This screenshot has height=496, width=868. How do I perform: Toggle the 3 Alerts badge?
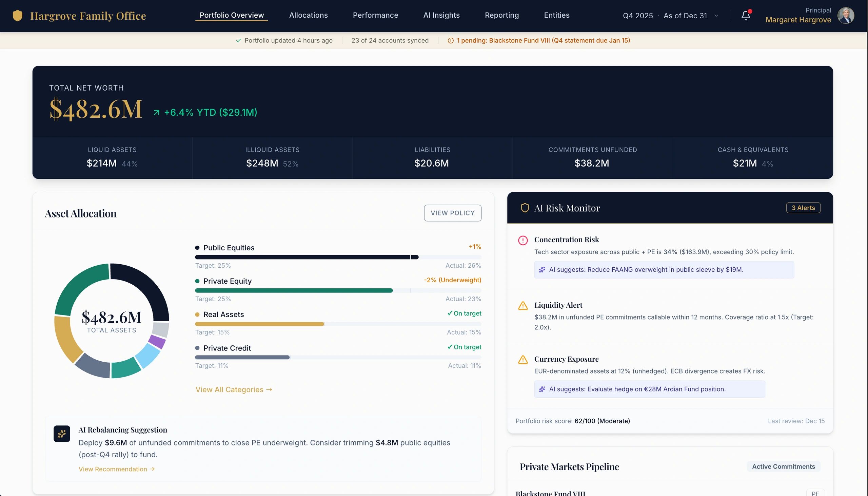click(x=803, y=208)
